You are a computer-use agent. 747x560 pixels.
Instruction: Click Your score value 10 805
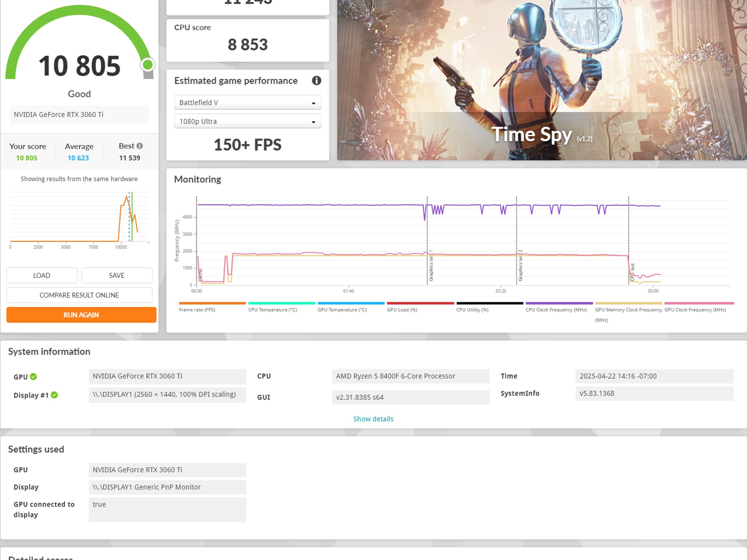click(x=27, y=158)
